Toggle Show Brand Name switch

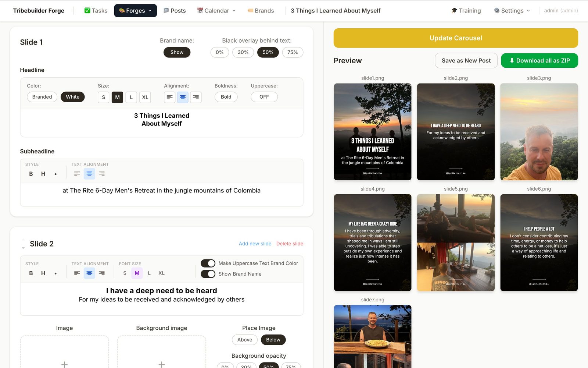click(208, 274)
